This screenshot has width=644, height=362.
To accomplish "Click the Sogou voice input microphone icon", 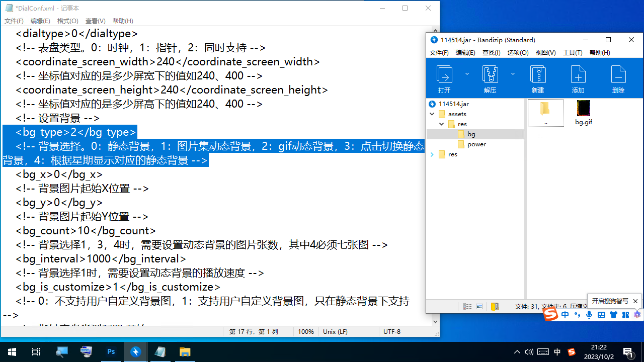I will point(589,315).
